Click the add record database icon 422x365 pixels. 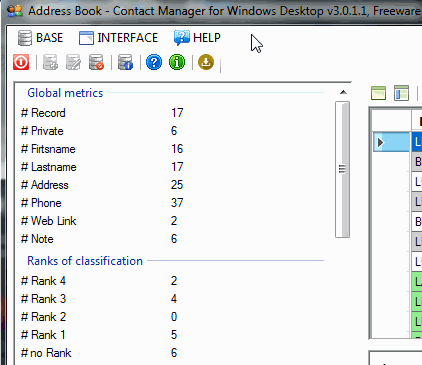50,62
